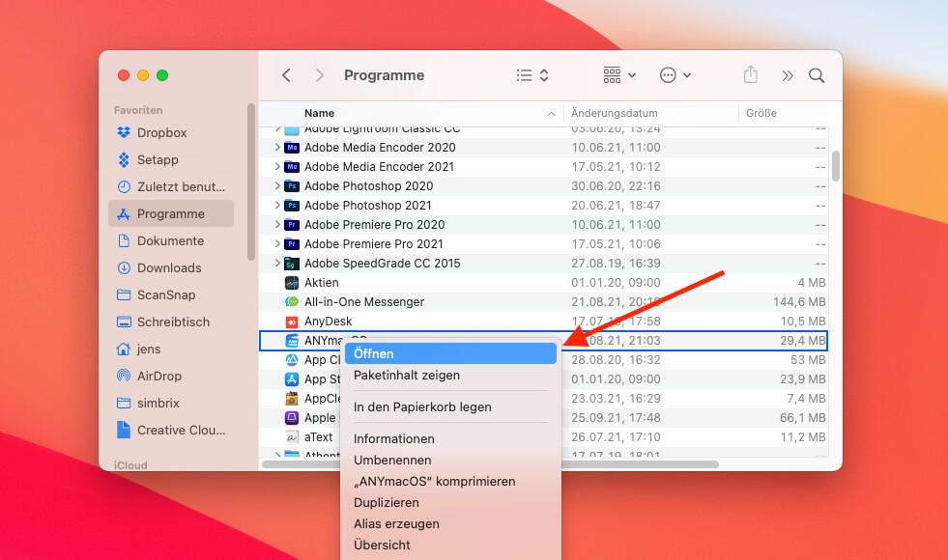Click the 26.07.21, 17:10 date cell
Viewport: 948px width, 560px height.
(x=616, y=437)
